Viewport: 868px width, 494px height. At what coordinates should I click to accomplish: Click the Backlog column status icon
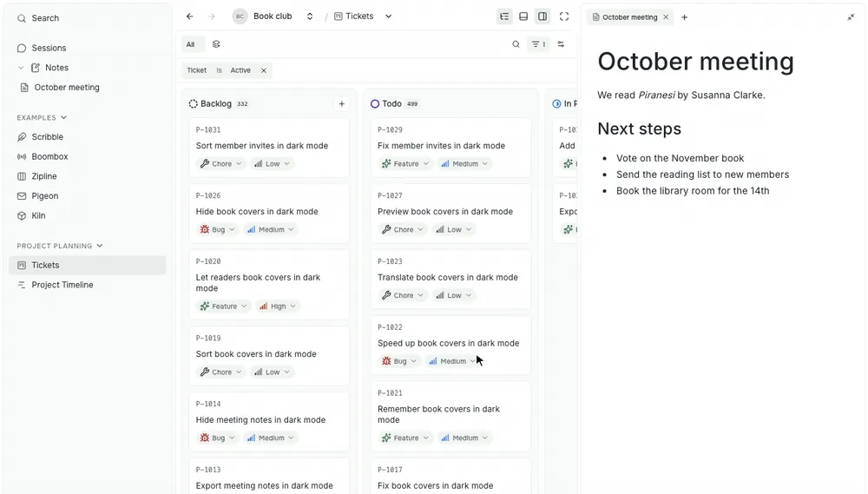point(194,103)
